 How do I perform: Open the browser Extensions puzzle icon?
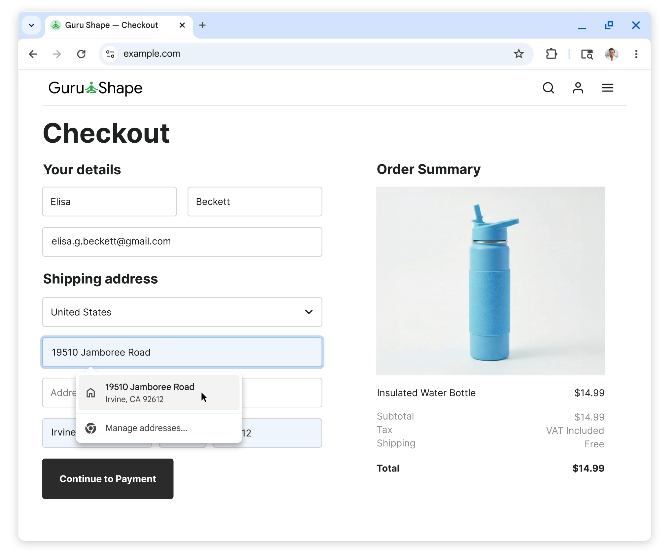click(x=551, y=54)
